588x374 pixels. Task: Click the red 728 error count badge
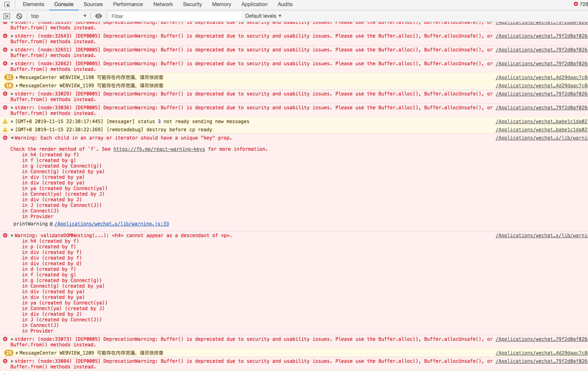[x=580, y=4]
